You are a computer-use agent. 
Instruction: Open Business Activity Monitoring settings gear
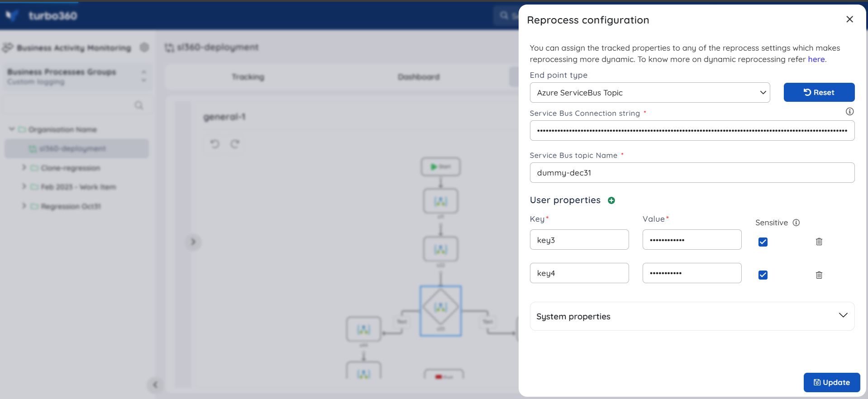tap(144, 47)
